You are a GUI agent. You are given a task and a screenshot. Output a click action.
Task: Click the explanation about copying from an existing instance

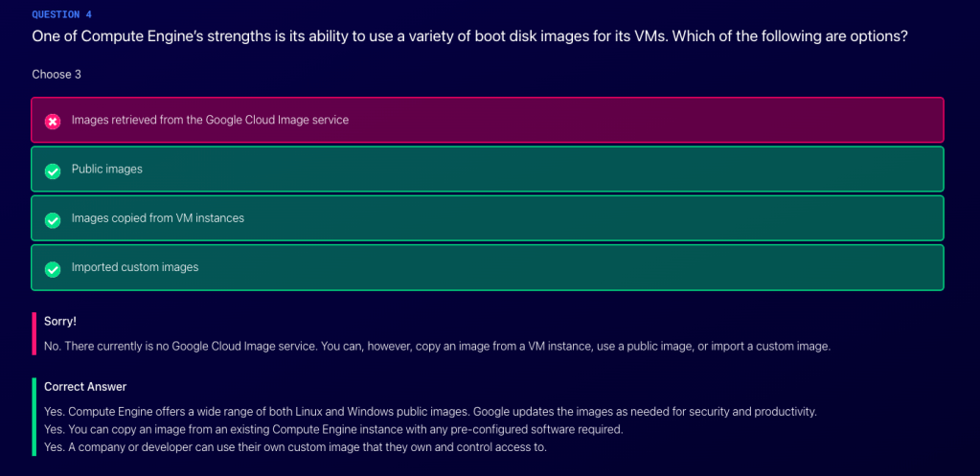click(333, 429)
